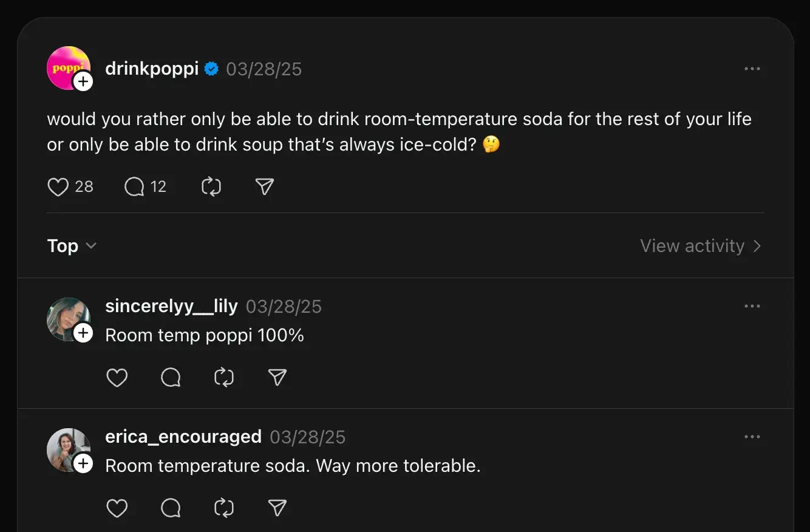Heart erica_encouraged's reply
The image size is (810, 532).
117,508
